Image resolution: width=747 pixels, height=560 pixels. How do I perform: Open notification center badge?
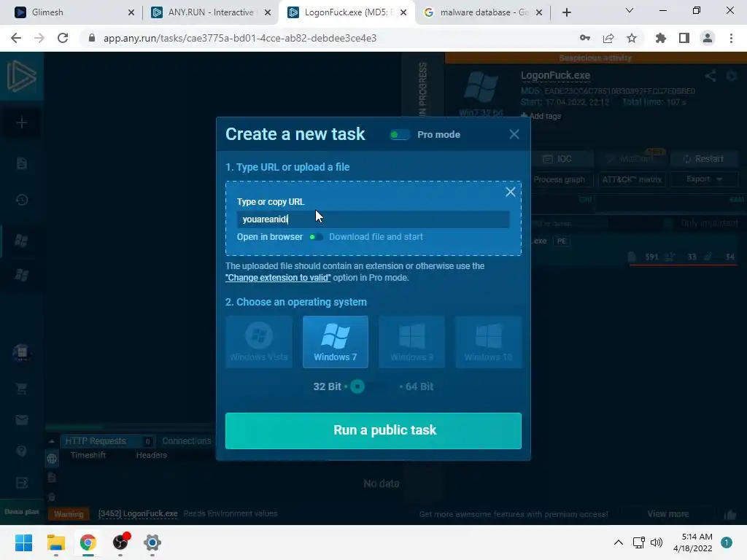(727, 542)
